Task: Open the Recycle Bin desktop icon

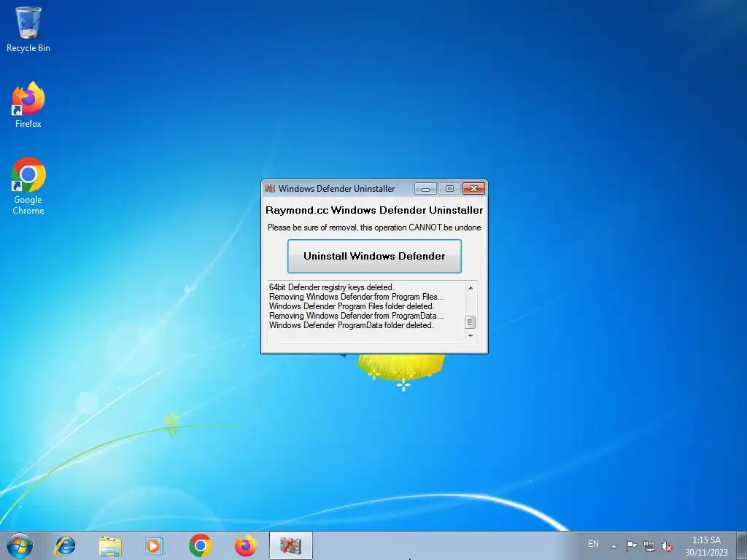Action: tap(28, 29)
